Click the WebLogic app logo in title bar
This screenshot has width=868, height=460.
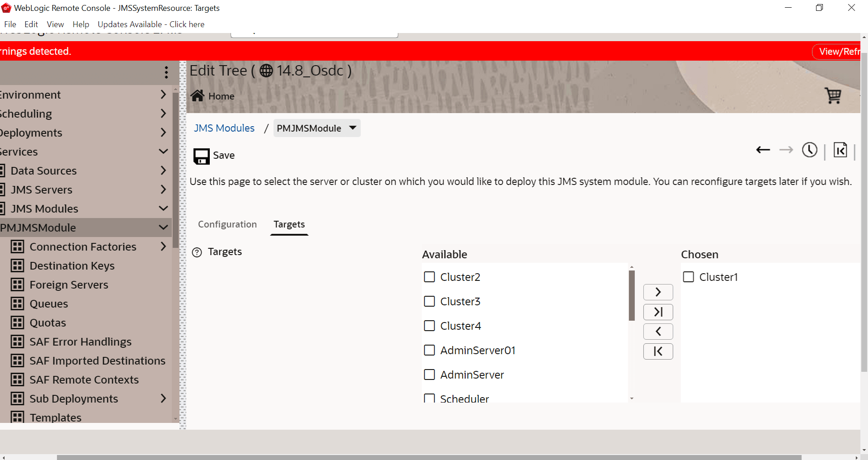pos(6,8)
